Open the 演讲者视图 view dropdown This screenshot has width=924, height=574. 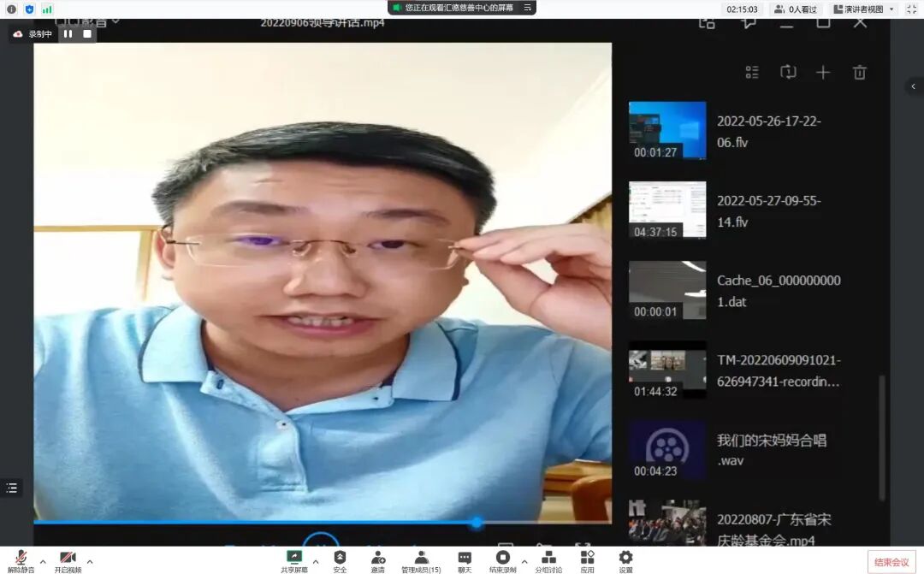(x=858, y=9)
